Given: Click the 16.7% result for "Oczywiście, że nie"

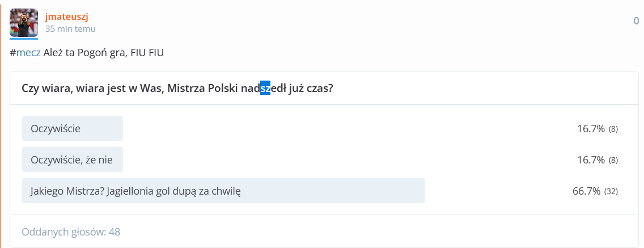Looking at the screenshot, I should (591, 160).
